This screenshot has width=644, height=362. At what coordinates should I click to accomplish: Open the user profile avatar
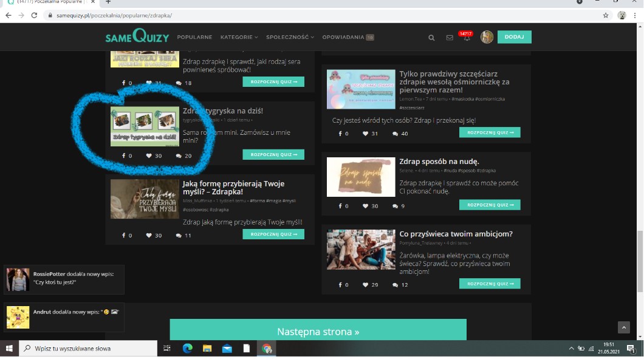click(x=487, y=37)
